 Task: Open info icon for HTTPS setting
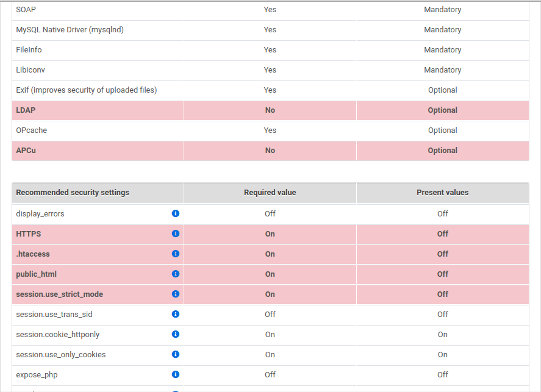[x=176, y=233]
